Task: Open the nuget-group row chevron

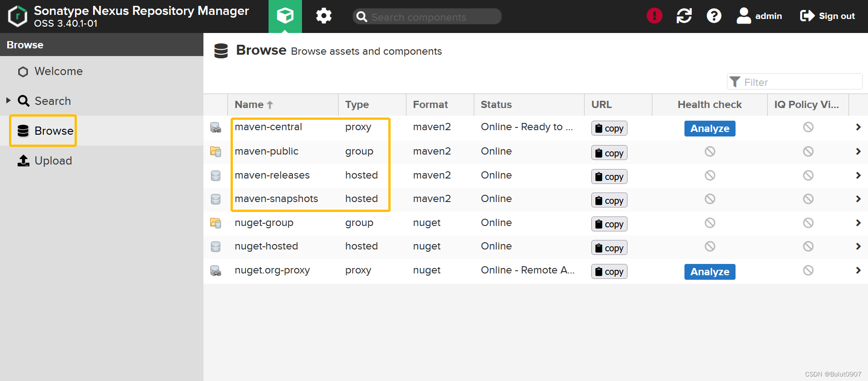Action: (x=858, y=223)
